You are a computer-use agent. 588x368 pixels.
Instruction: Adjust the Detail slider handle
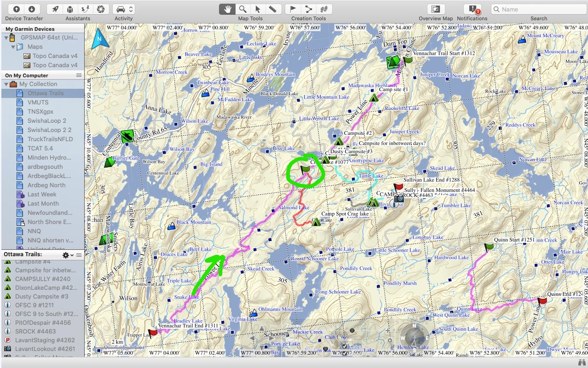[x=325, y=349]
